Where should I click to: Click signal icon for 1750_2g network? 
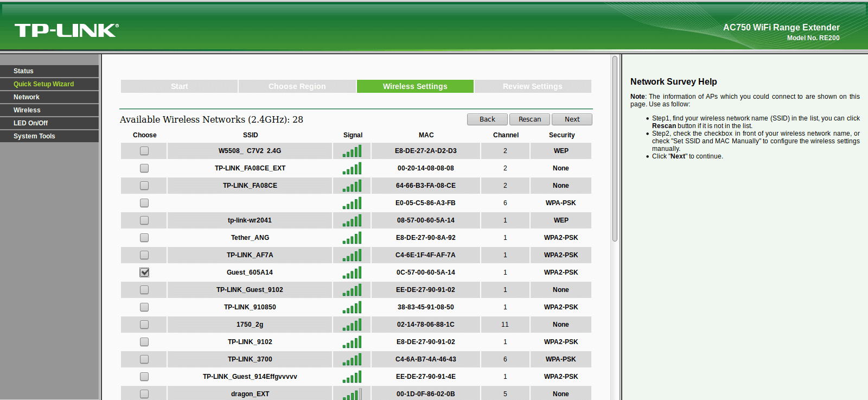coord(352,325)
